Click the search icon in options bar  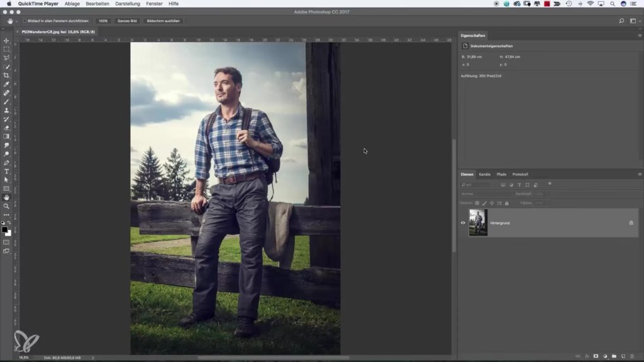pyautogui.click(x=621, y=21)
